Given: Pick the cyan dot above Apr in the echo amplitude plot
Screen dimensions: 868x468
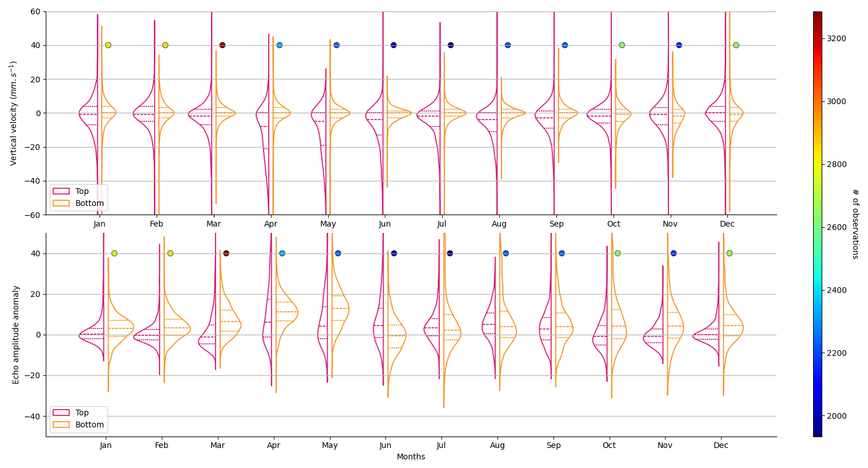Looking at the screenshot, I should (x=282, y=253).
